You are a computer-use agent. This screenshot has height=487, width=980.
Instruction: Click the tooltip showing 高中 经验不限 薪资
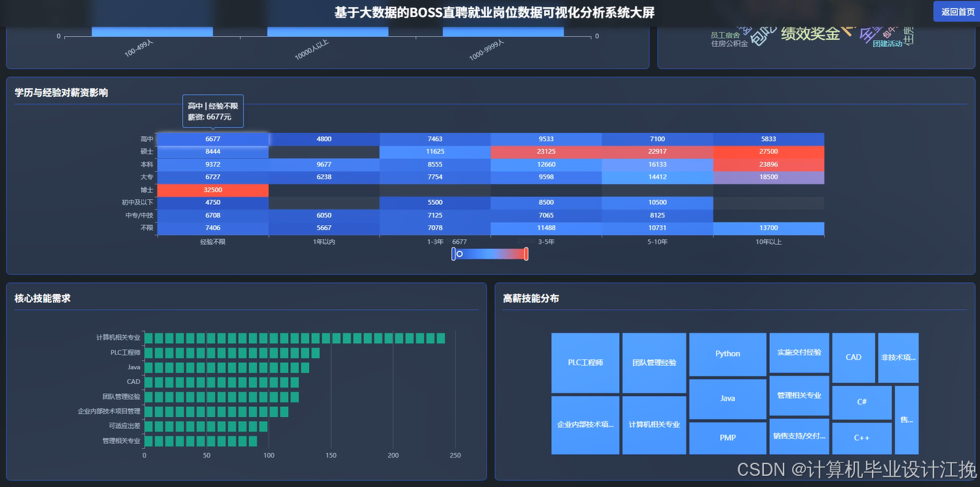(212, 111)
